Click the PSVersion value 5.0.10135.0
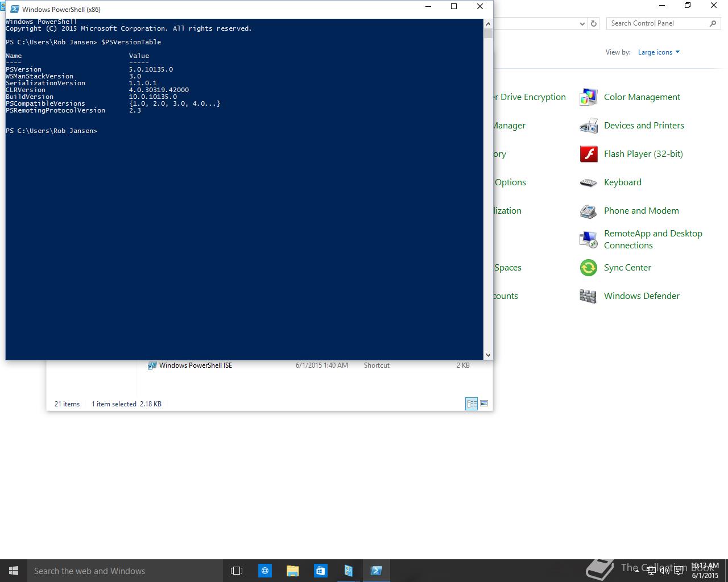Screen dimensions: 728x582 [x=151, y=69]
